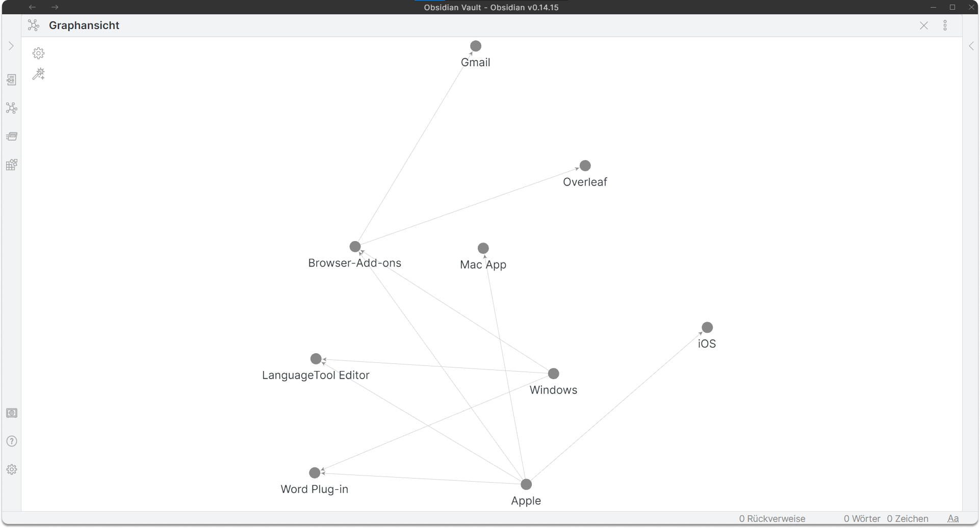Click the blocks and gears ribbon icon

12,165
